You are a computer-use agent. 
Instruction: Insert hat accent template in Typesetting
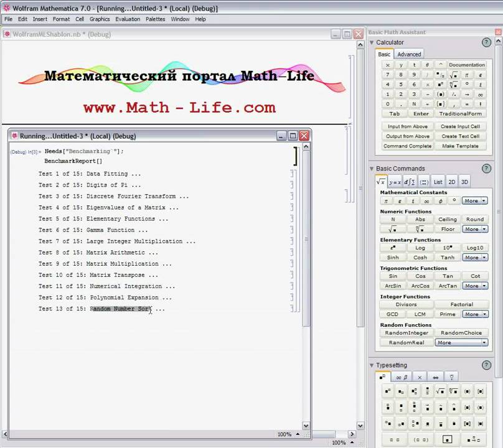[454, 408]
